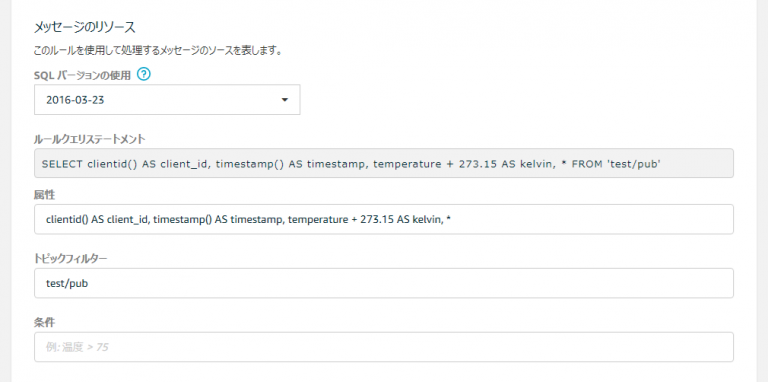This screenshot has width=768, height=382.
Task: Click the メッセージのリソース section heading
Action: (84, 27)
